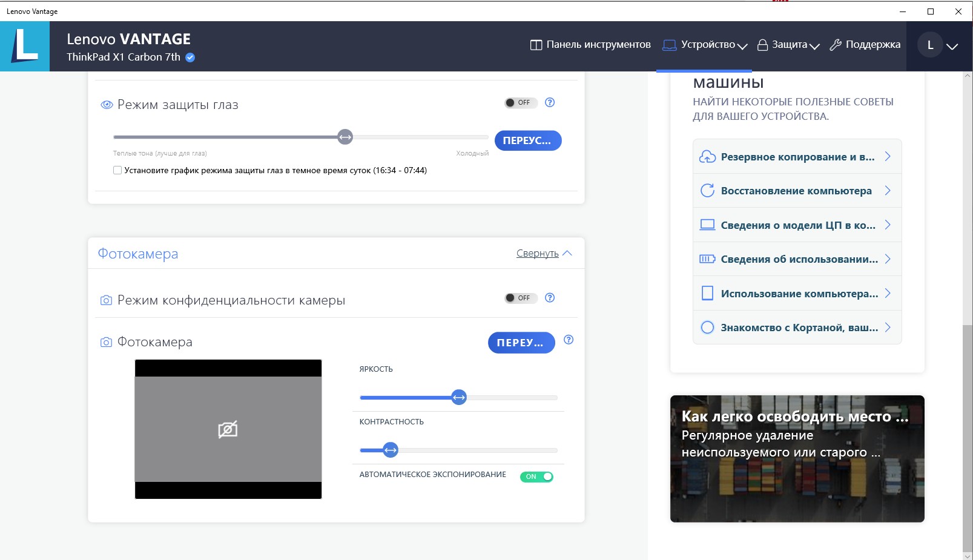Check the nighttime eye protection schedule box

pyautogui.click(x=117, y=170)
